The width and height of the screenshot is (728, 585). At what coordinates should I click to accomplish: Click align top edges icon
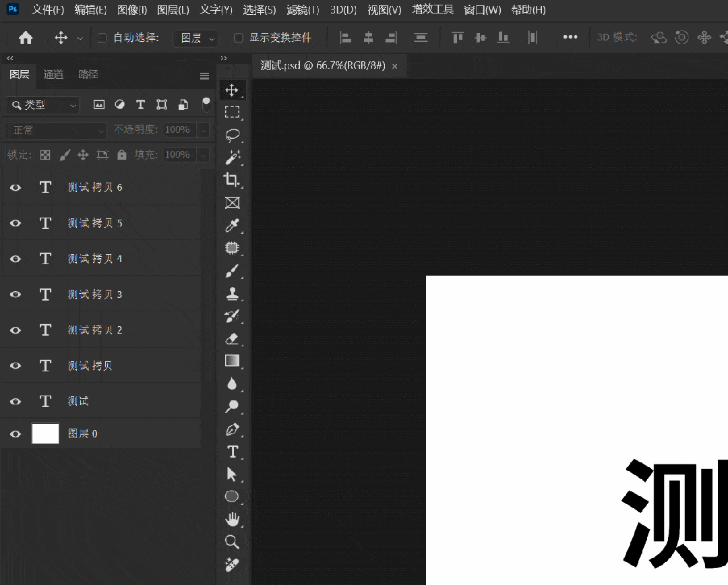[457, 38]
